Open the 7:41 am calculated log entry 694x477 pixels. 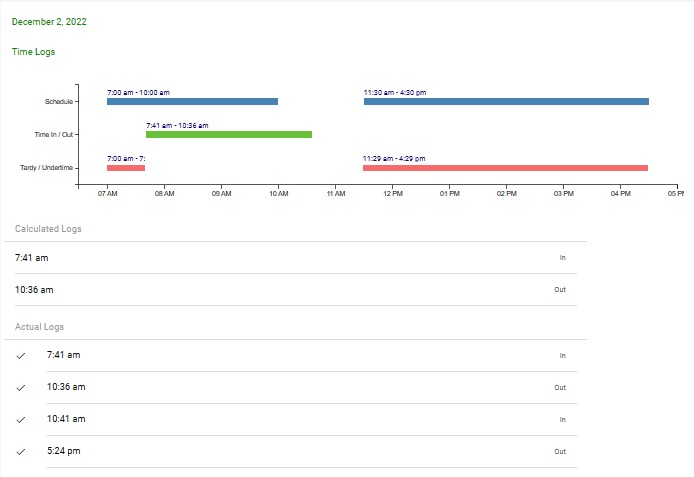[x=32, y=258]
